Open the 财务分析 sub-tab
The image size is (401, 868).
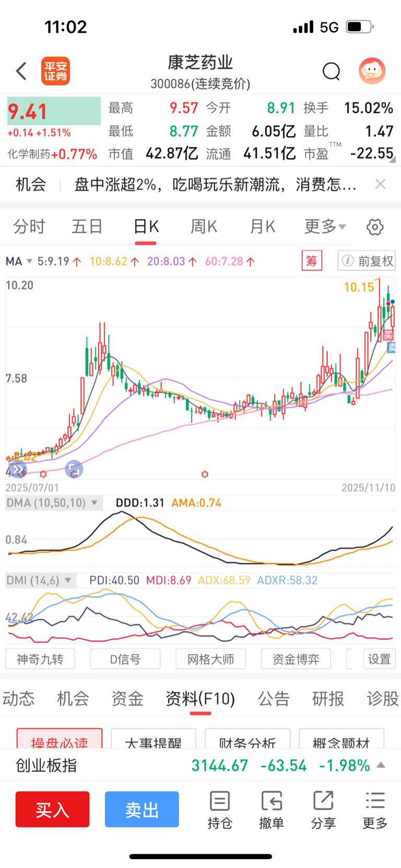tap(247, 739)
